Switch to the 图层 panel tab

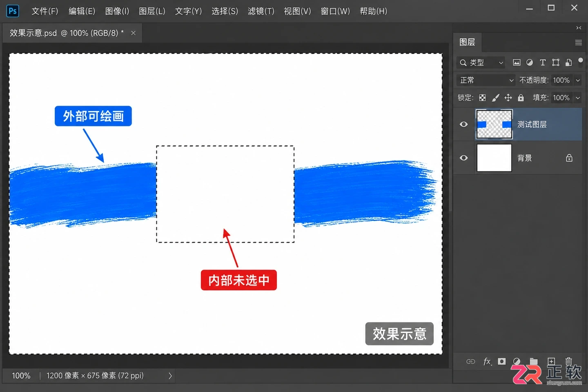coord(467,42)
